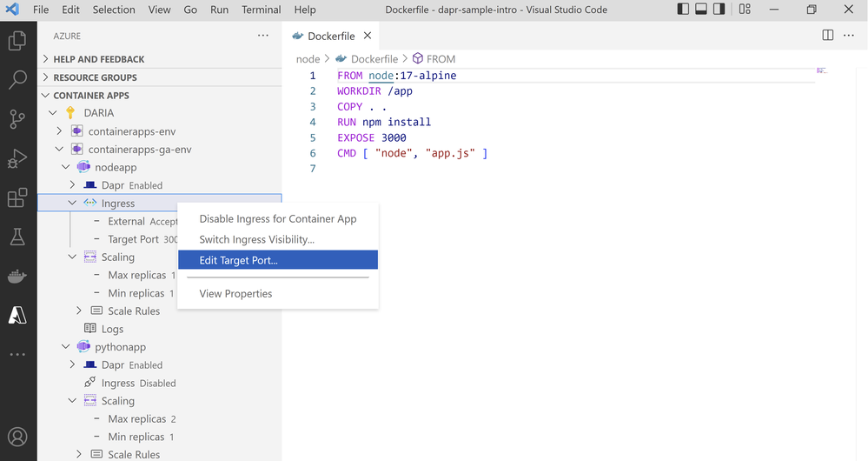The width and height of the screenshot is (868, 461).
Task: Click the Dockerfile whale icon in breadcrumb
Action: click(341, 59)
